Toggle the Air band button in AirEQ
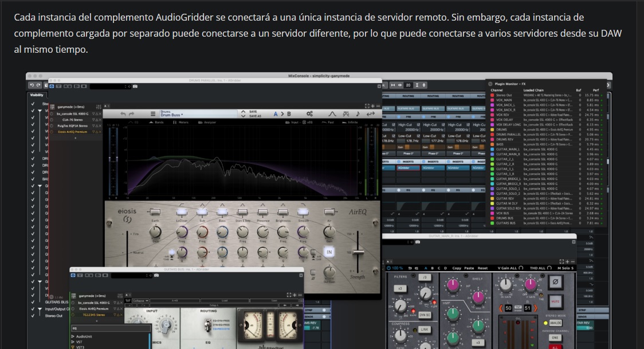 (x=329, y=212)
